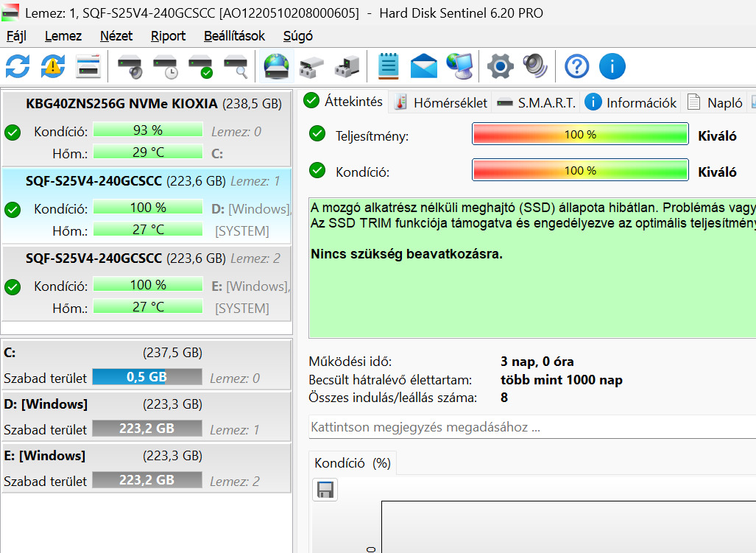Select the D: [Windows] partition row
The height and width of the screenshot is (553, 756).
click(146, 416)
